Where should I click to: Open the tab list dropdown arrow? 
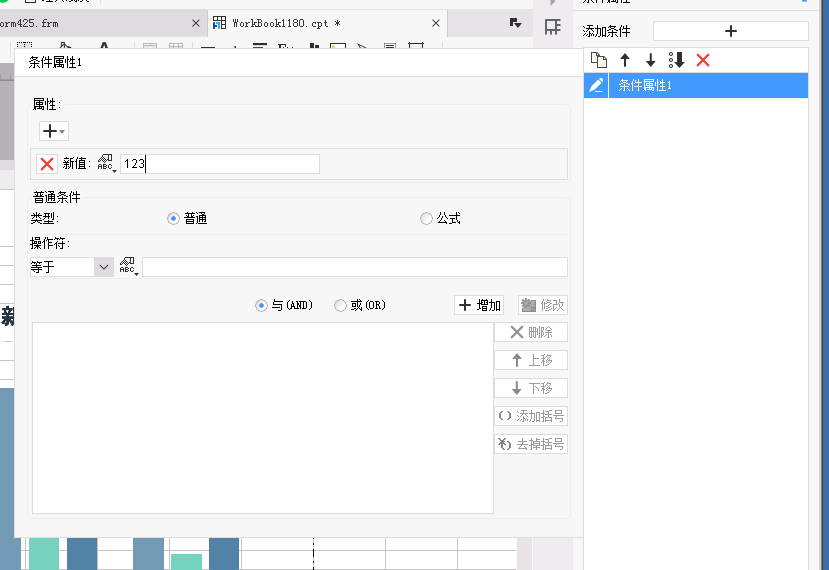(x=515, y=23)
